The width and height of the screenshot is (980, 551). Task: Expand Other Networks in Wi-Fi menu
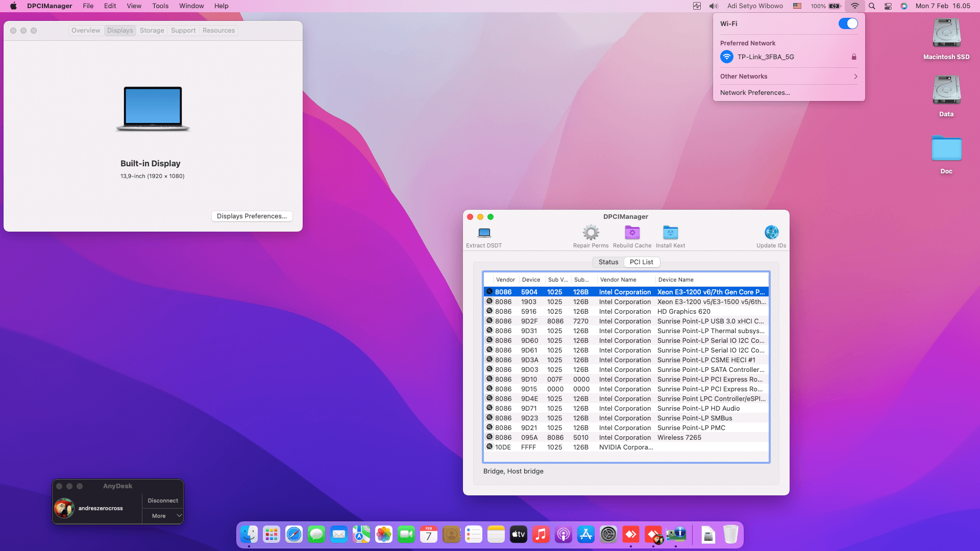coord(789,77)
